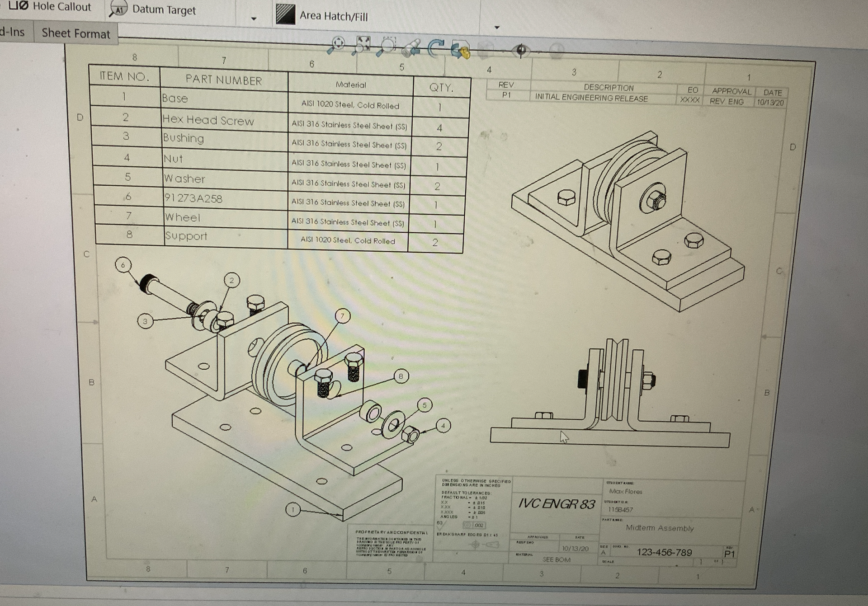Click the INITIAL ENGINEERING RELEASE revision cell

[591, 98]
